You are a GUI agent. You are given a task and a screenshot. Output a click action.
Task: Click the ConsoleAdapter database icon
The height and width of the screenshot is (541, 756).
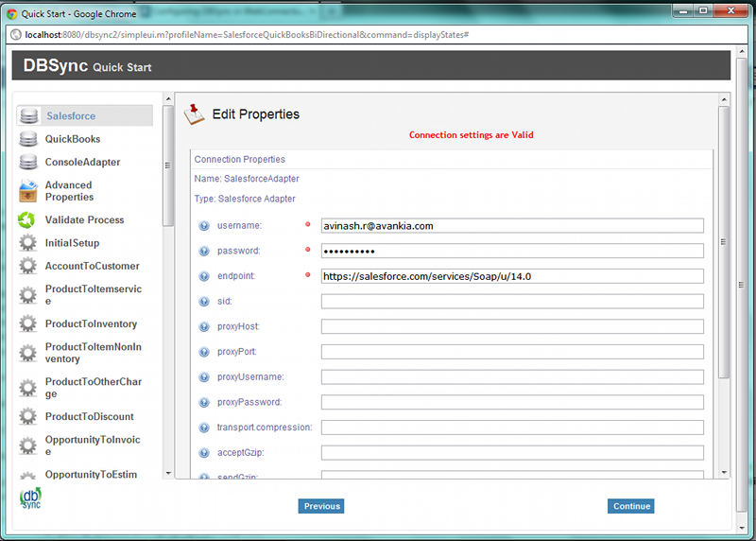[x=28, y=163]
